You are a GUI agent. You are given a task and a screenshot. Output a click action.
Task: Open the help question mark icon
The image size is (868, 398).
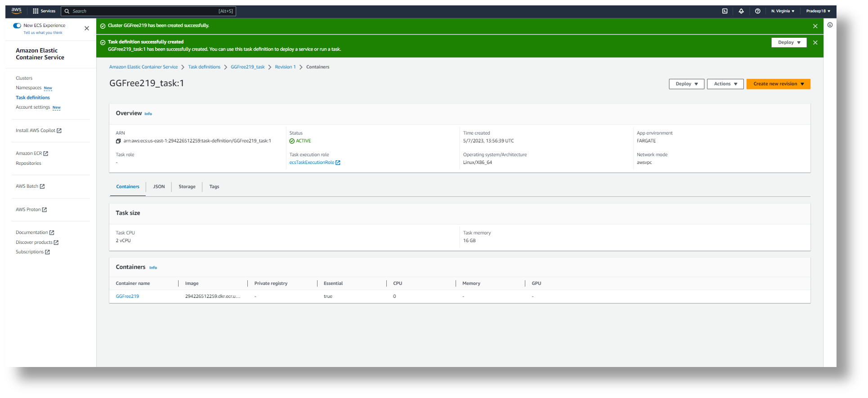click(758, 11)
